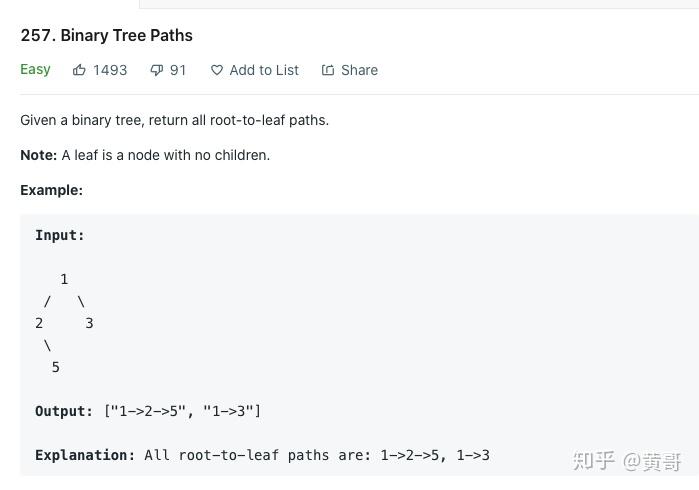
Task: Click leaf node 5 in tree diagram
Action: [56, 367]
